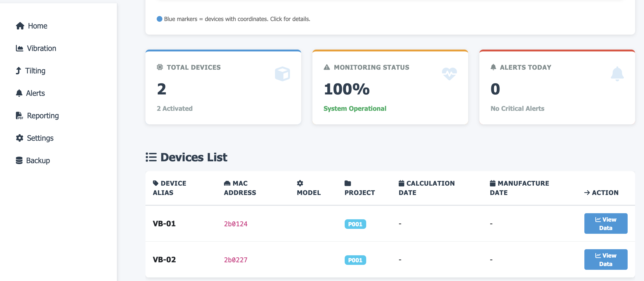Click the bell icon on Alerts Today card
Viewport: 644px width, 281px height.
click(618, 73)
